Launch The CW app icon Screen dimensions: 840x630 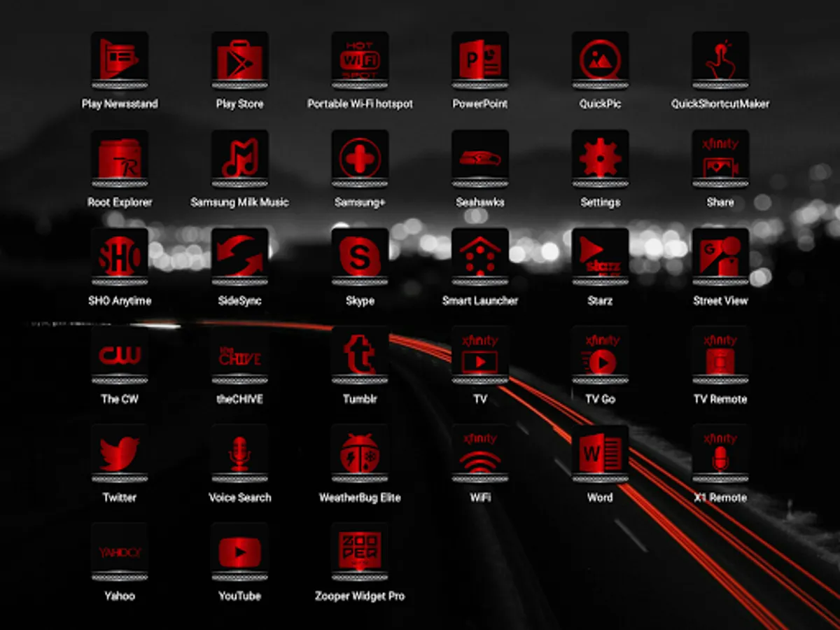pos(119,356)
